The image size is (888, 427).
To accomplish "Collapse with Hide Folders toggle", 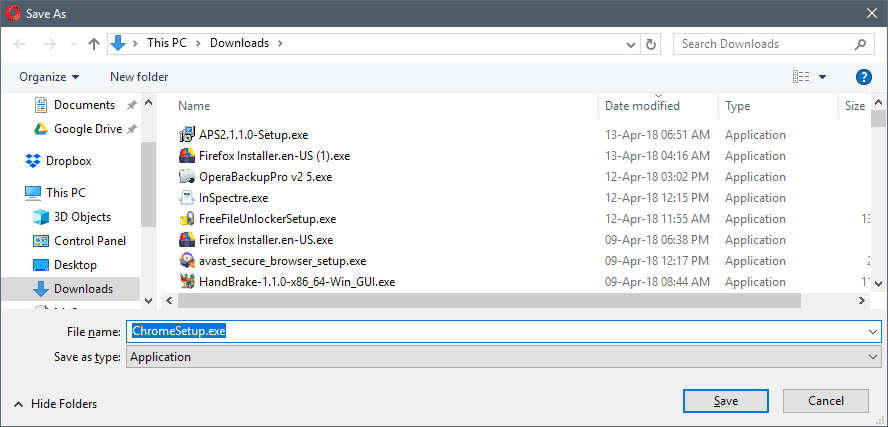I will [56, 404].
